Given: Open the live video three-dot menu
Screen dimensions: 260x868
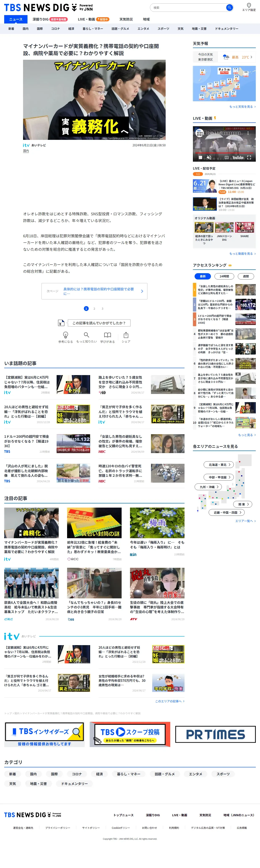Looking at the screenshot, I should click(x=248, y=133).
